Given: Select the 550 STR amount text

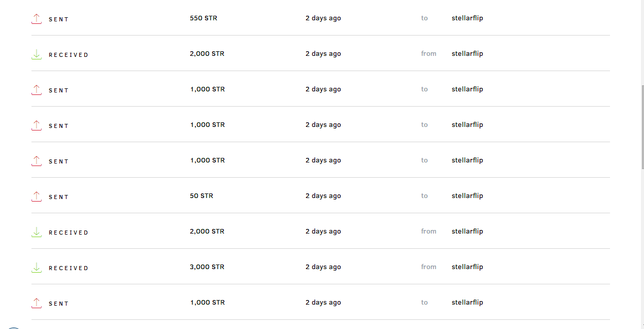Looking at the screenshot, I should (204, 18).
